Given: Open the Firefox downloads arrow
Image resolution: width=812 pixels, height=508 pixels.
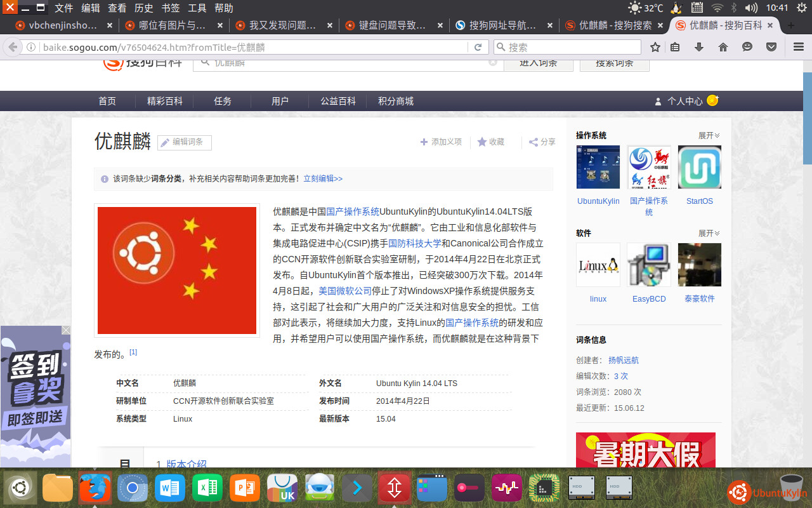Looking at the screenshot, I should 699,47.
